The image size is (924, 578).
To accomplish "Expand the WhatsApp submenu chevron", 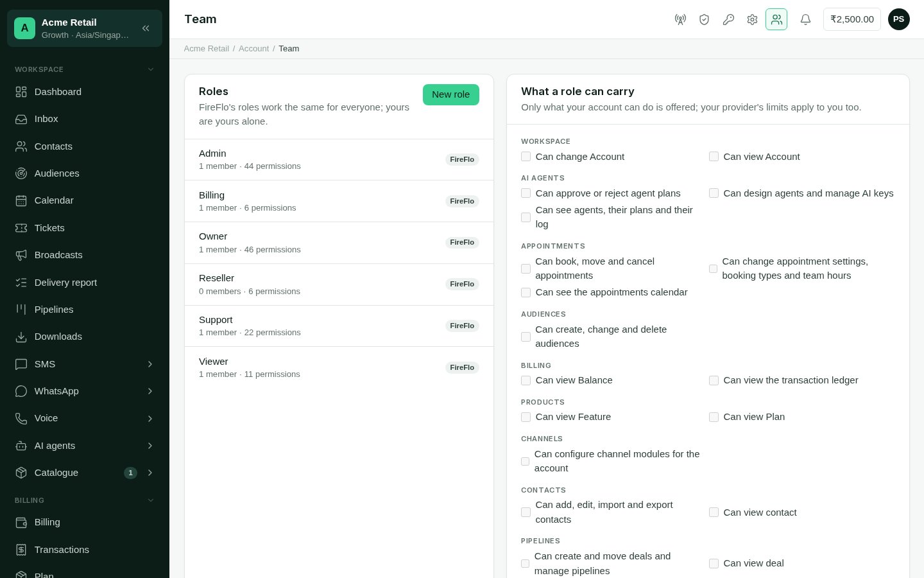I will [150, 391].
